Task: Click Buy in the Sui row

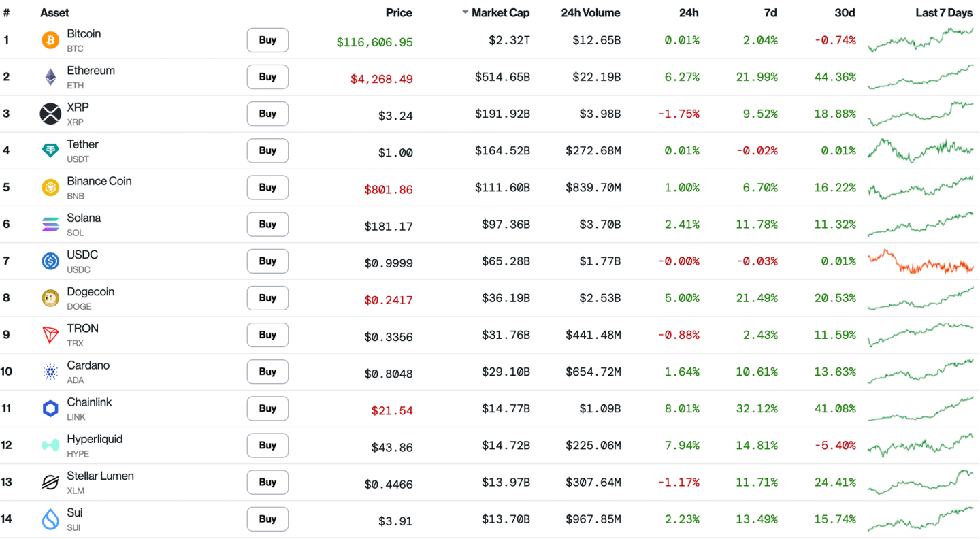Action: tap(267, 519)
